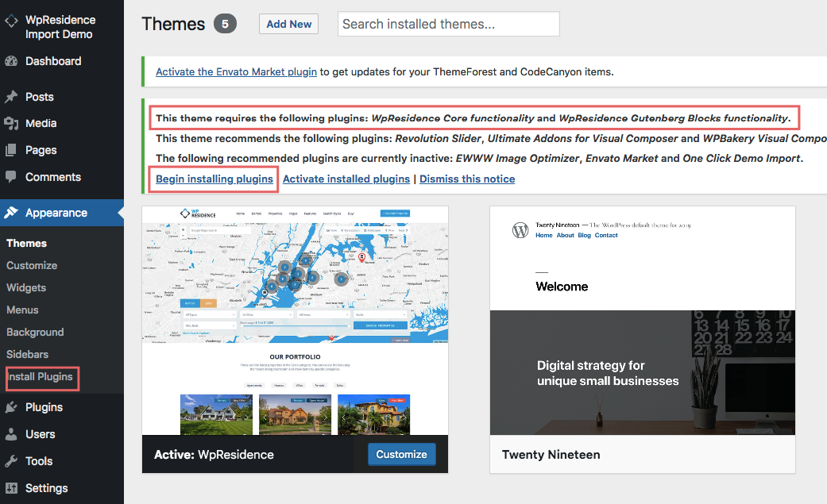Screen dimensions: 827x504
Task: Click the Users person icon
Action: click(11, 434)
